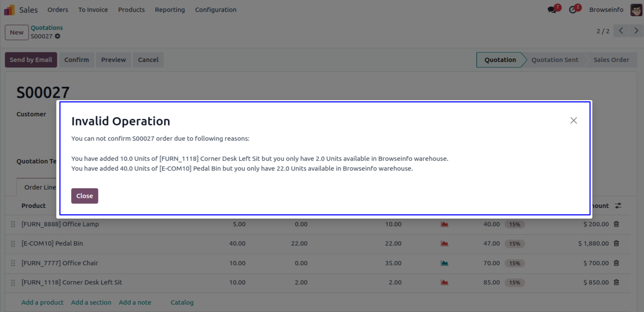
Task: Open the S00027 gear settings icon
Action: coord(57,36)
